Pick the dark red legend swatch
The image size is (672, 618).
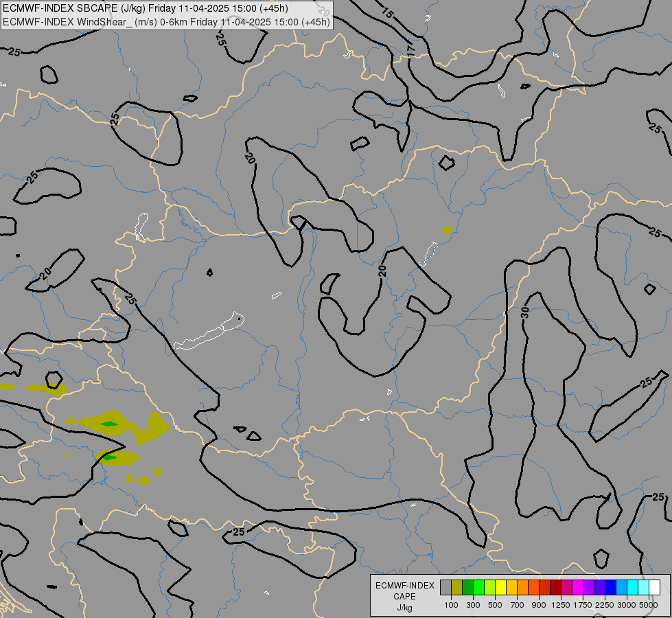pos(555,588)
